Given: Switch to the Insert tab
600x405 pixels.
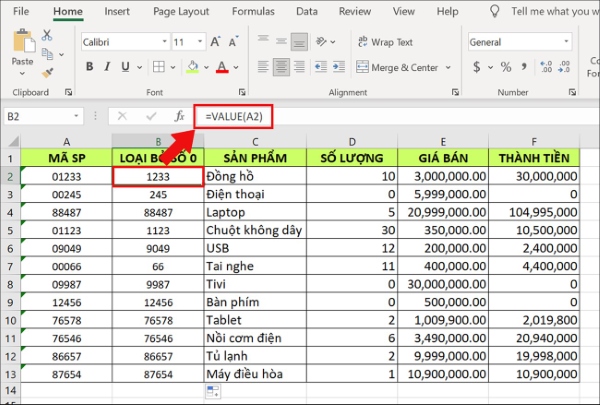Looking at the screenshot, I should [x=117, y=11].
